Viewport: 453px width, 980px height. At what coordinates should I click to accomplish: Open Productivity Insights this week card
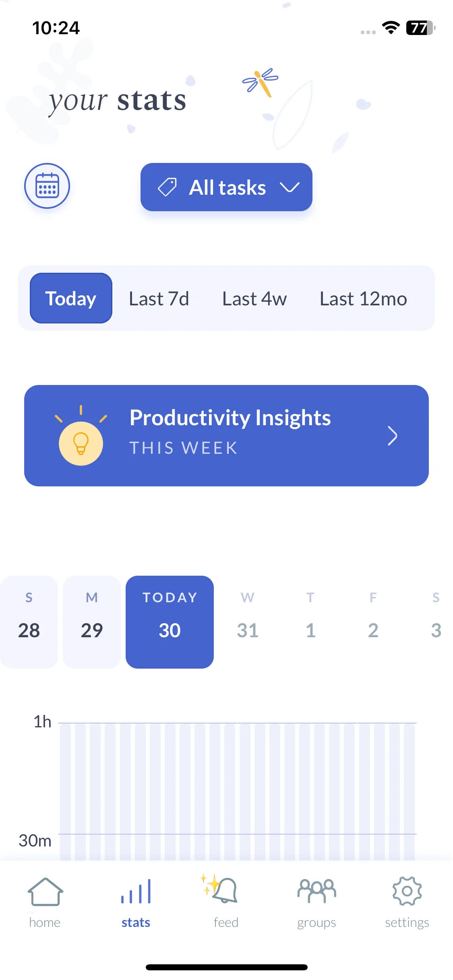click(226, 436)
